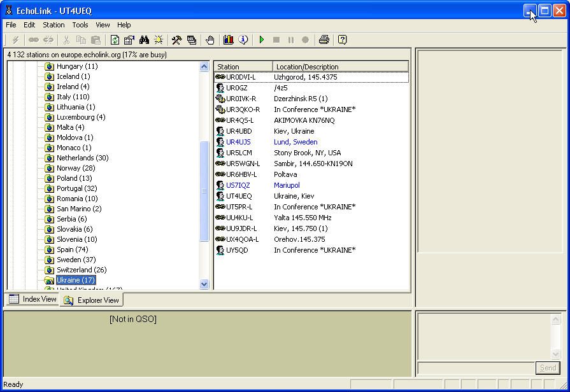This screenshot has height=392, width=570.
Task: Open Alarms with the light bulb icon
Action: click(x=159, y=40)
